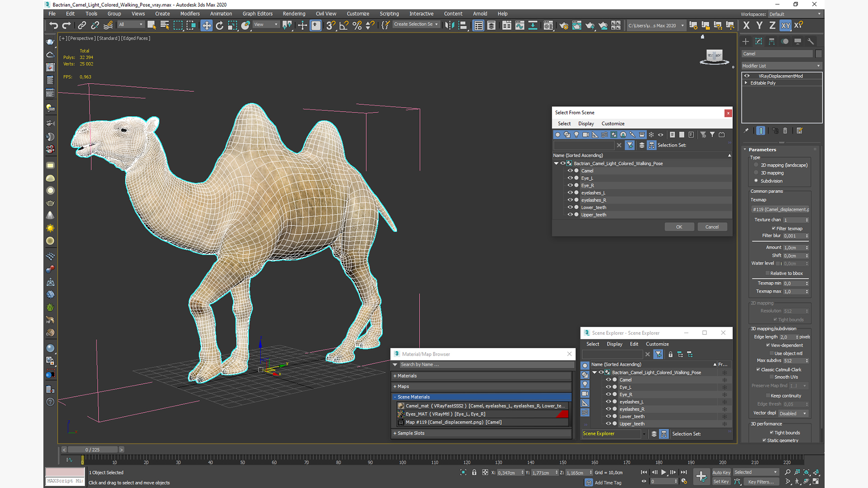This screenshot has height=488, width=868.
Task: Click OK in Select From Scene dialog
Action: (679, 227)
